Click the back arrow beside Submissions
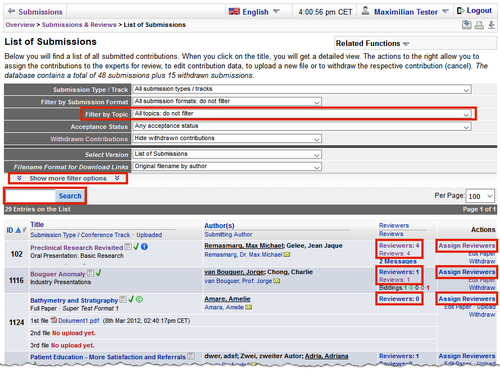Image resolution: width=500 pixels, height=380 pixels. [11, 11]
